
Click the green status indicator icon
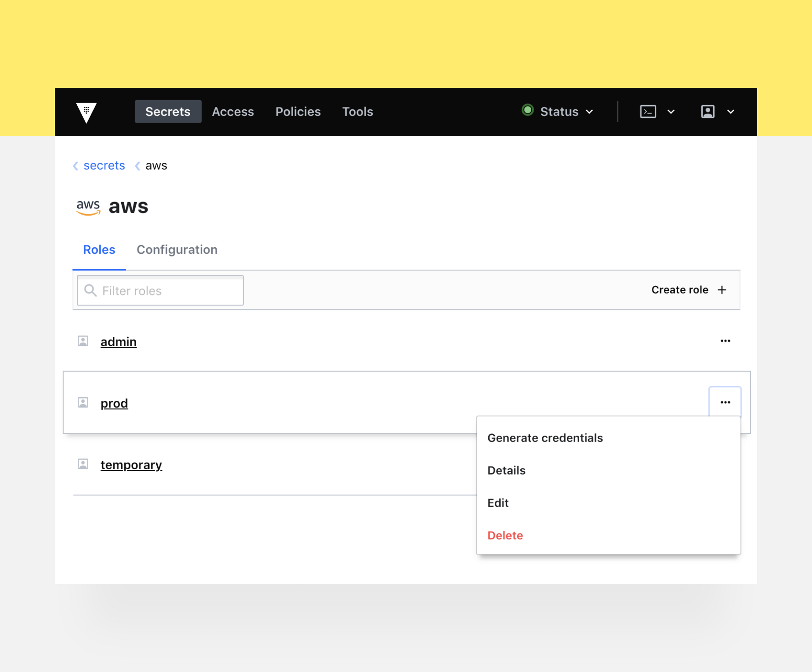click(528, 110)
